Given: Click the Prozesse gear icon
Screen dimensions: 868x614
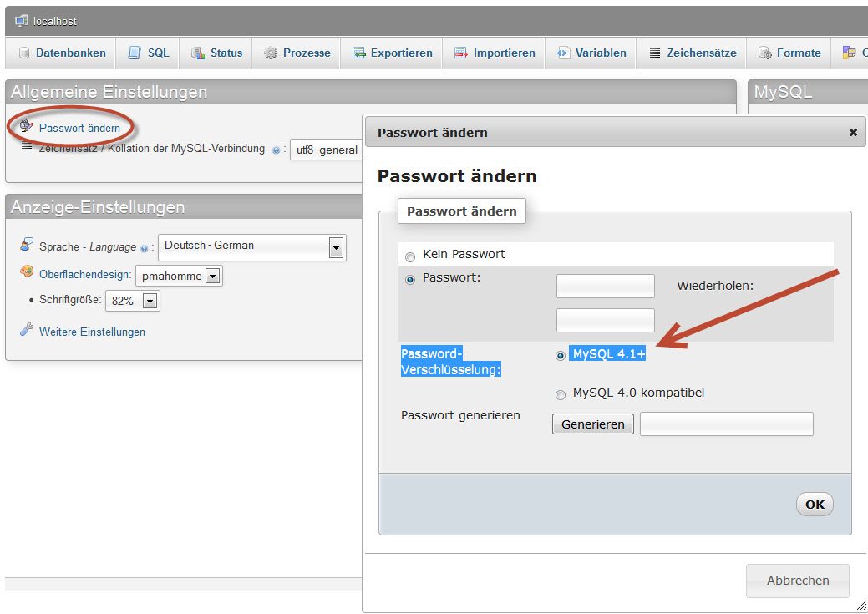Looking at the screenshot, I should [270, 53].
